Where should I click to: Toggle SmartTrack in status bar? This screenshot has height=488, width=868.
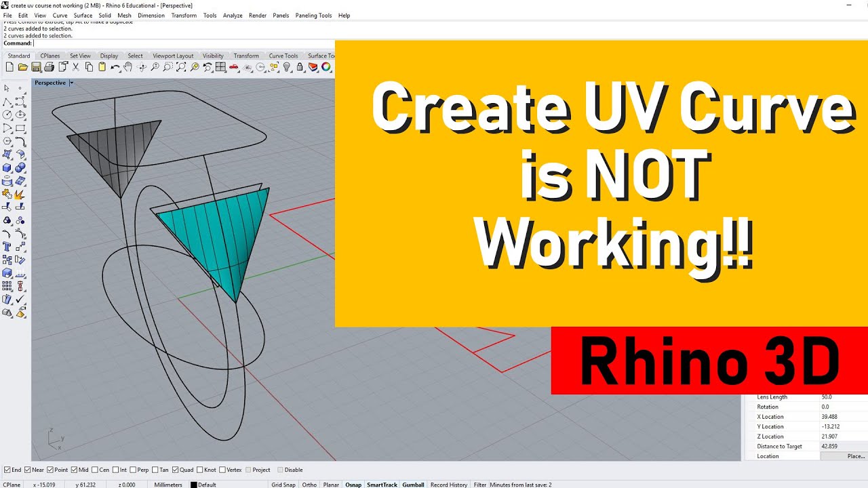382,485
